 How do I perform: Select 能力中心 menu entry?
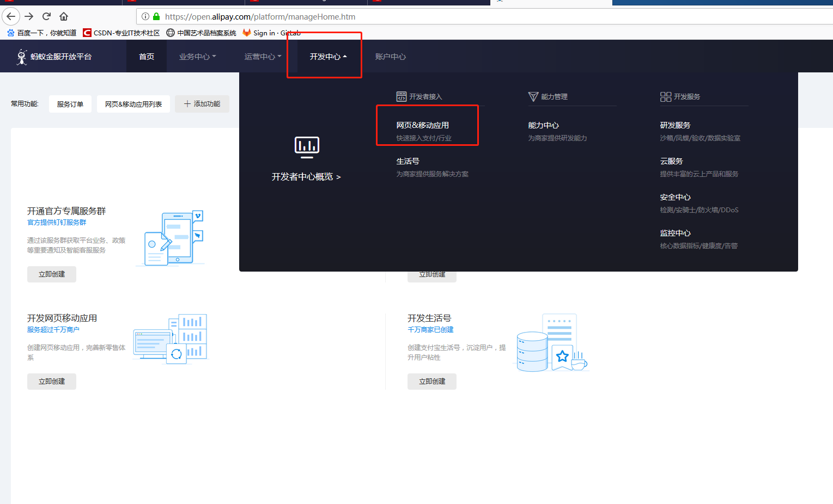pos(543,125)
